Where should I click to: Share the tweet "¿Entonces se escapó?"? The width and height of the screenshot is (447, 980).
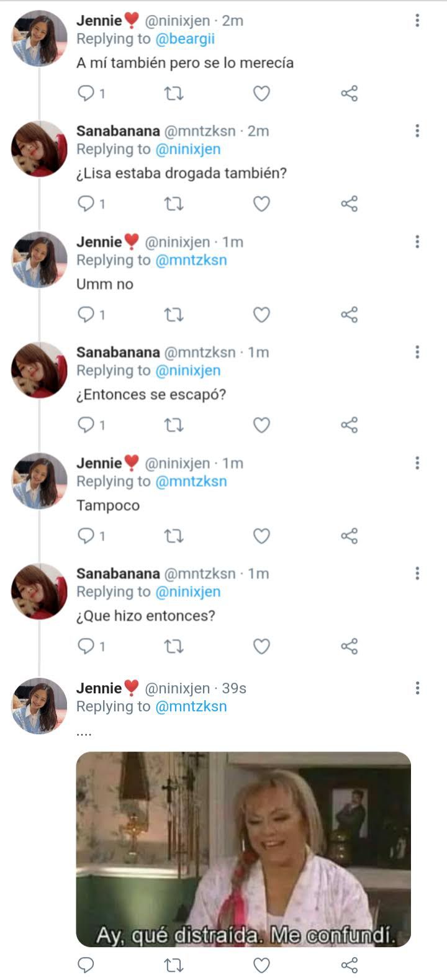(x=350, y=425)
